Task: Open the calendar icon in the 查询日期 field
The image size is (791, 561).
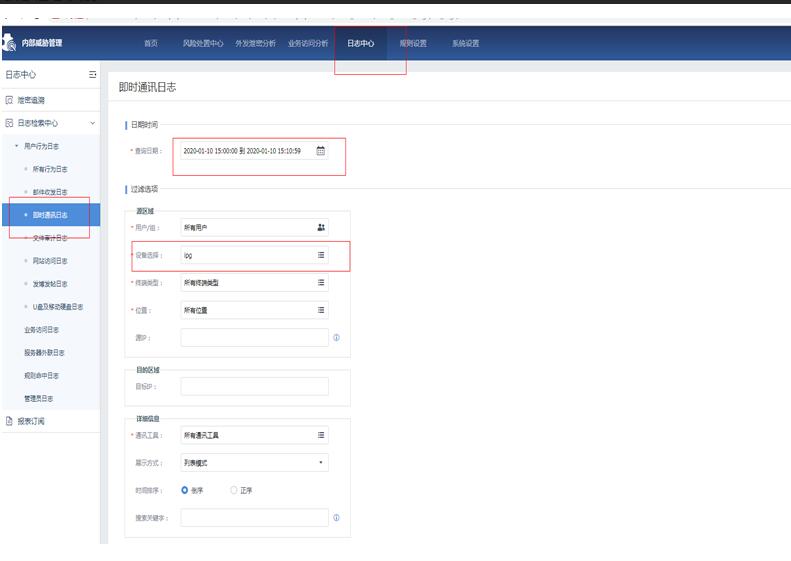Action: [x=320, y=151]
